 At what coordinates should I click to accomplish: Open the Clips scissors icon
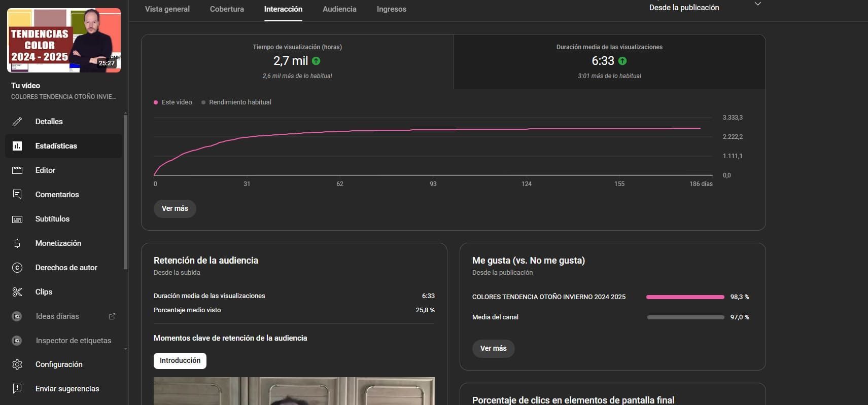(17, 292)
